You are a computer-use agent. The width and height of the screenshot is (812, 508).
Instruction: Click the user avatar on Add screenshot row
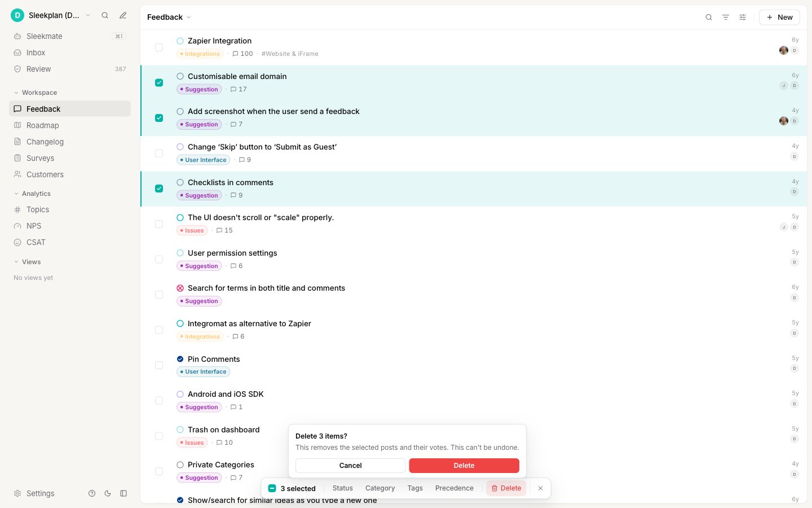(784, 121)
